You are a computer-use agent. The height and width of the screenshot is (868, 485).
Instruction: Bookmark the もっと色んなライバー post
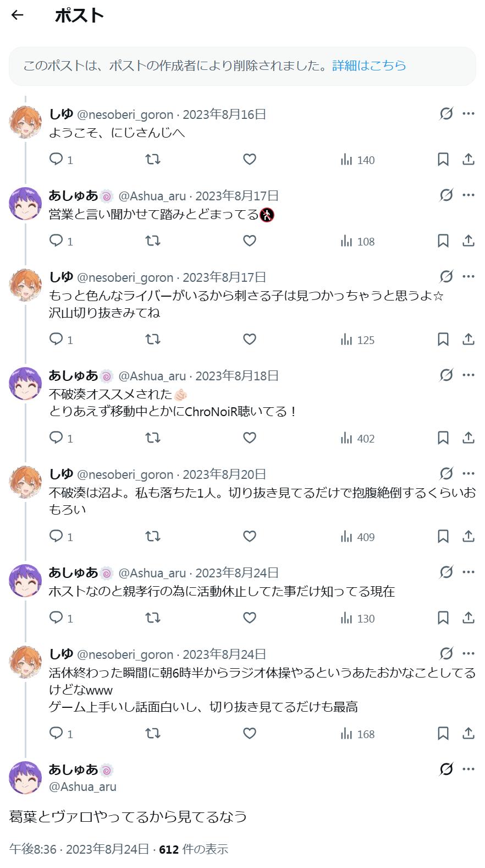point(443,340)
